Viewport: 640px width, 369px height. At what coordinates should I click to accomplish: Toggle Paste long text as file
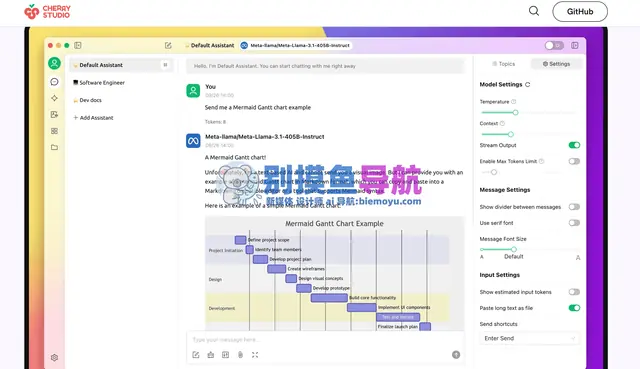click(574, 308)
